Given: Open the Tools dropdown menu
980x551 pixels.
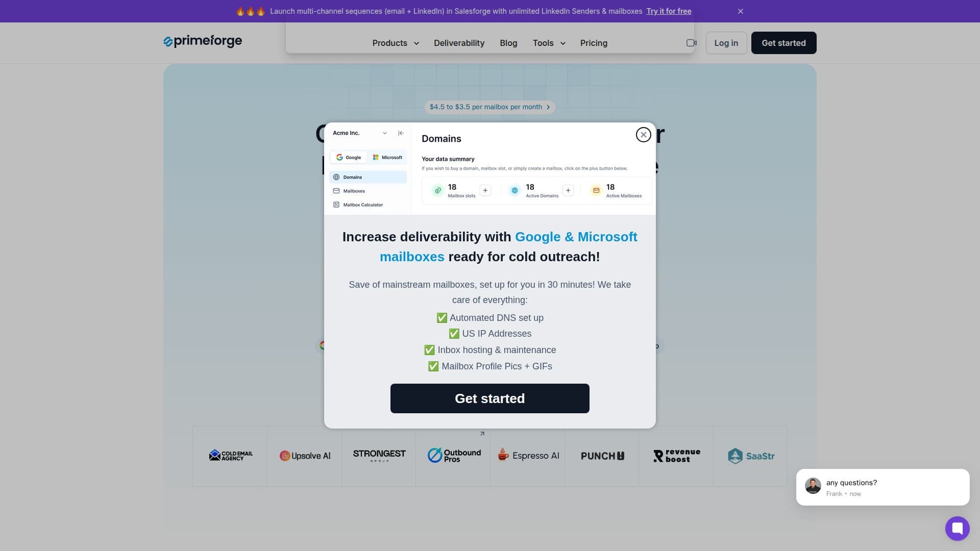Looking at the screenshot, I should pyautogui.click(x=549, y=43).
